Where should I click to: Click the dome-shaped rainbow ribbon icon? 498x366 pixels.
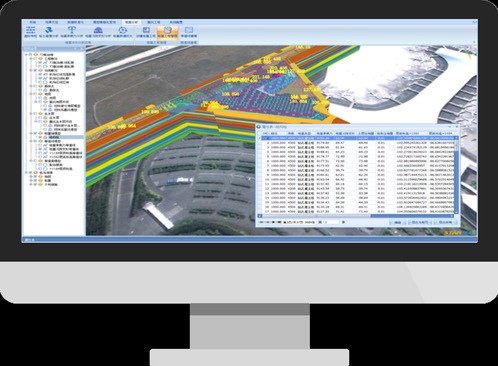pos(98,30)
